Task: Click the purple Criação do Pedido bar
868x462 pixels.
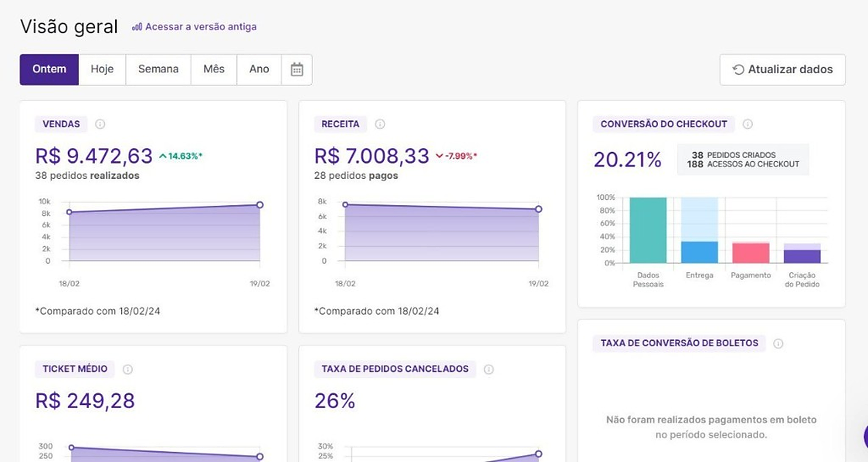Action: [802, 256]
